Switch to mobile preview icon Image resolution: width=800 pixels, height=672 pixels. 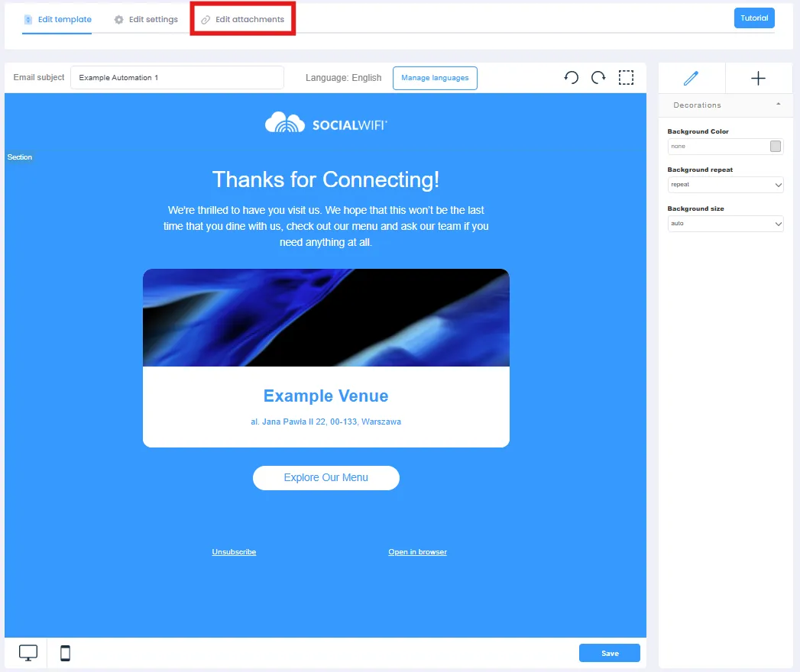[65, 653]
